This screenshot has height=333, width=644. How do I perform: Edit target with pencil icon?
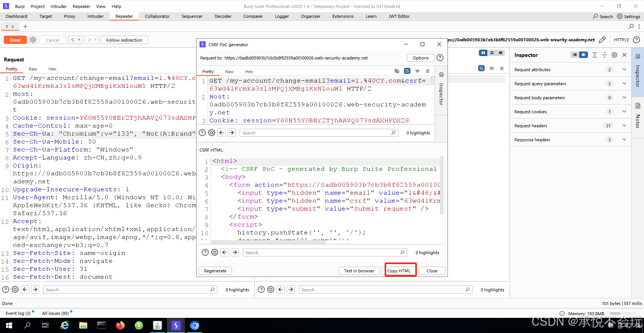(x=602, y=39)
